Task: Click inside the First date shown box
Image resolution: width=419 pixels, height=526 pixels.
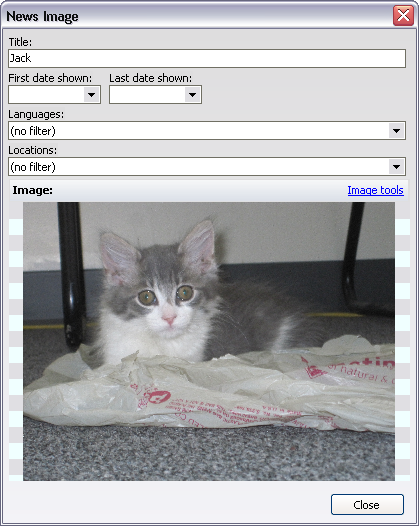Action: (x=46, y=95)
